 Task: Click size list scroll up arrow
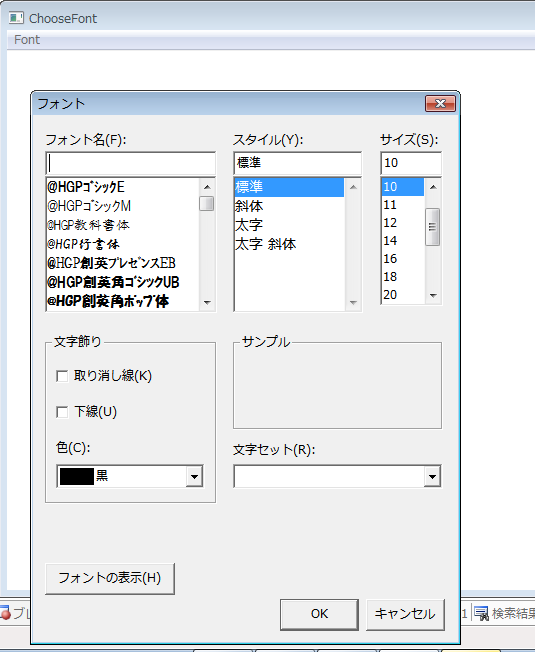point(433,187)
